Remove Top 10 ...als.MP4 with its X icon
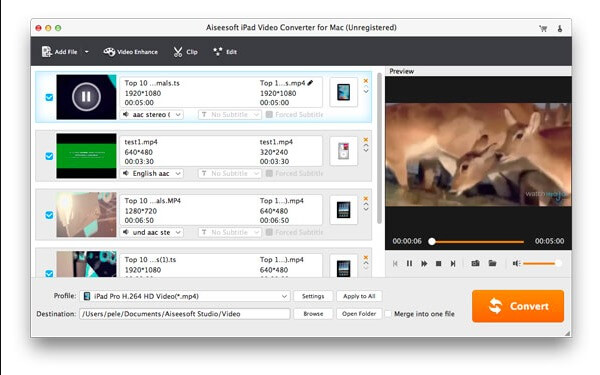This screenshot has height=375, width=600. [366, 199]
